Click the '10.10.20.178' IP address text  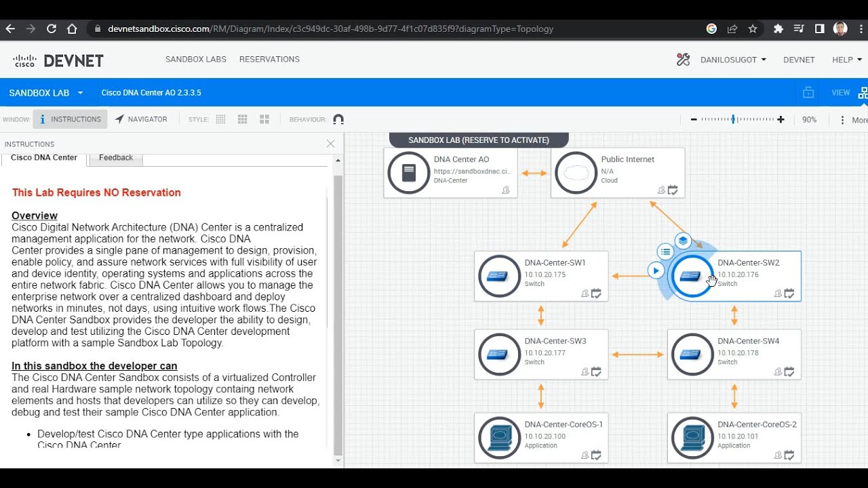(x=738, y=353)
